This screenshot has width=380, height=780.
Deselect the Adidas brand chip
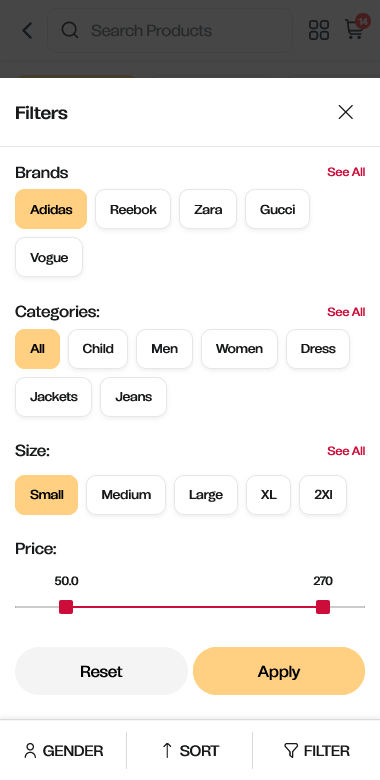click(x=51, y=209)
